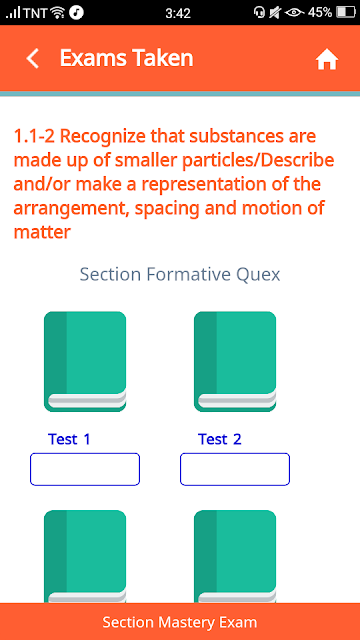The width and height of the screenshot is (360, 640).
Task: Select the bottom-right green book icon
Action: tap(235, 556)
